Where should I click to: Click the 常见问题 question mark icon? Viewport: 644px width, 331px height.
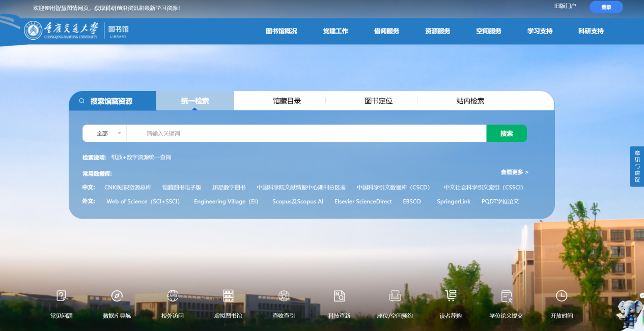click(61, 296)
